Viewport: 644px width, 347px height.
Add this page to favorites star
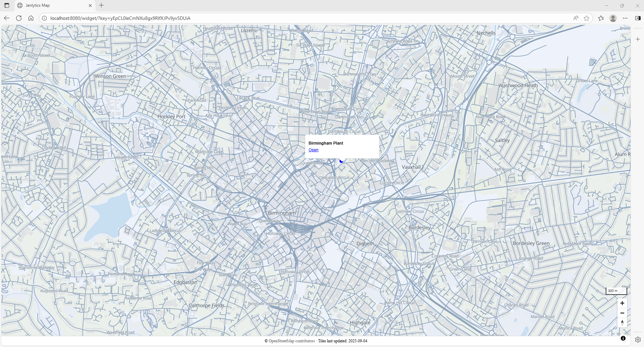coord(587,18)
